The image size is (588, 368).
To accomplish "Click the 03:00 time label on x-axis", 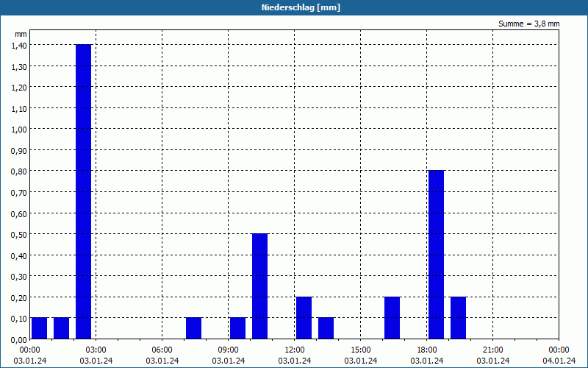I will [96, 350].
